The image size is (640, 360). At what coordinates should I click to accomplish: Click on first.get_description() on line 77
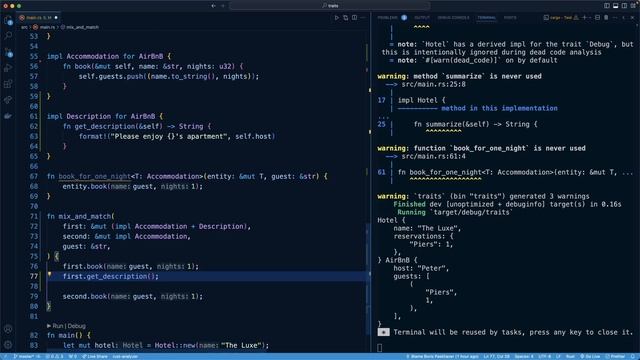(110, 276)
